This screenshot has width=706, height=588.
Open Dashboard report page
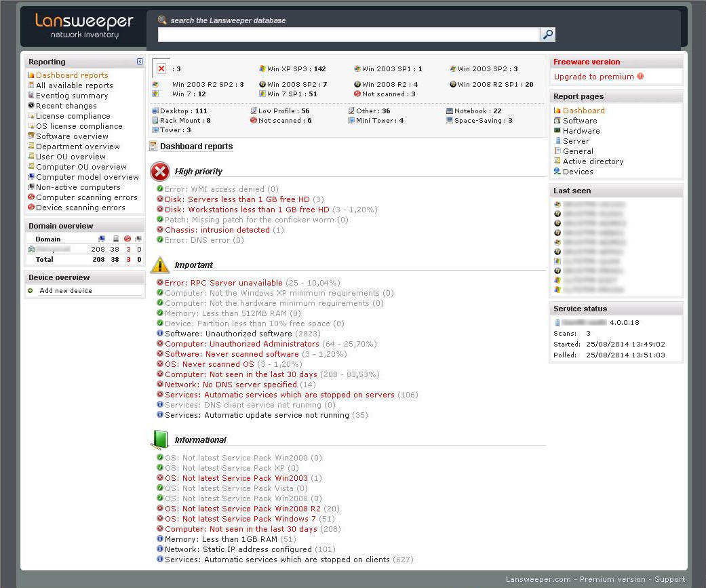pyautogui.click(x=583, y=111)
